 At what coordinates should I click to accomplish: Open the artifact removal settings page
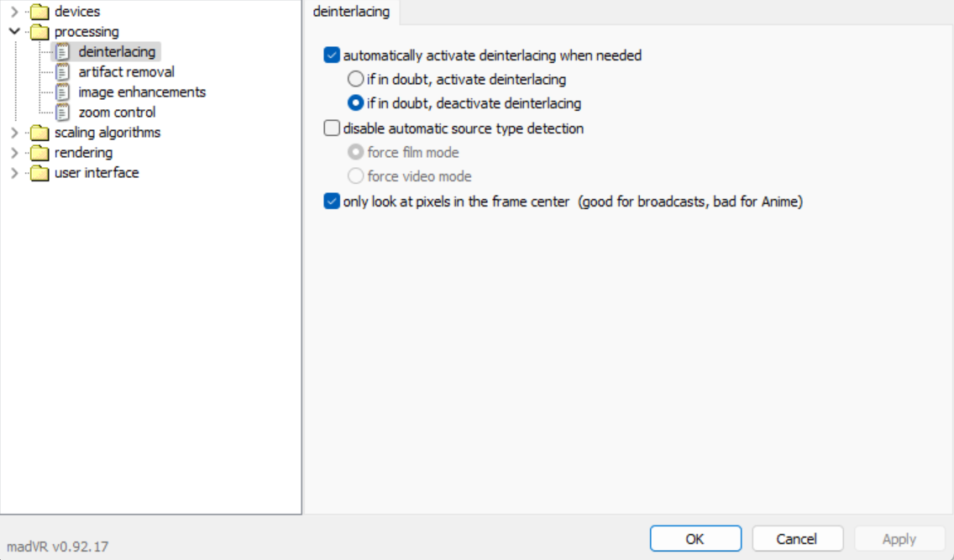tap(126, 72)
